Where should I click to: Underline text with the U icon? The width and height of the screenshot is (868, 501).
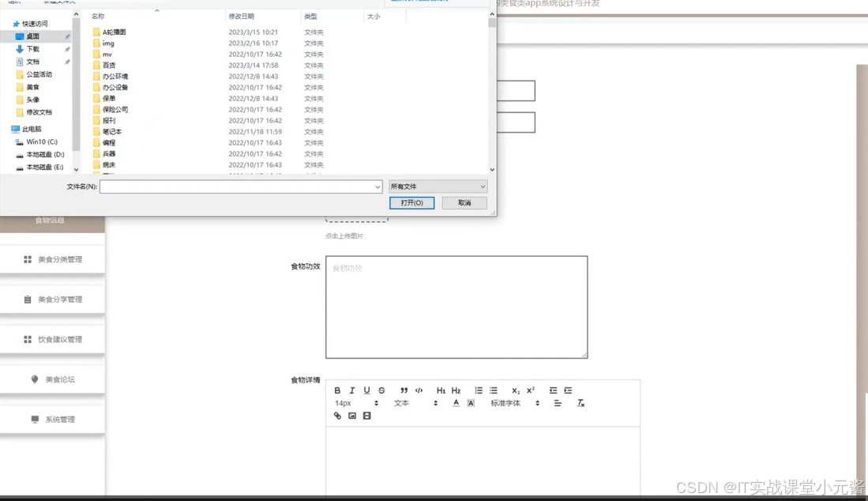coord(366,390)
